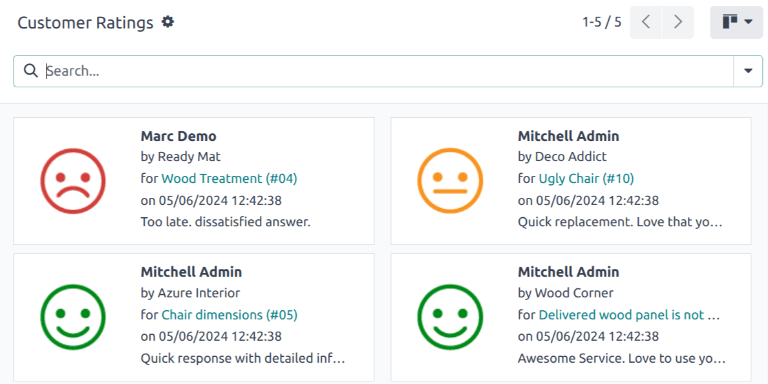Open the rating card by Deco Addict
This screenshot has height=384, width=768.
571,181
